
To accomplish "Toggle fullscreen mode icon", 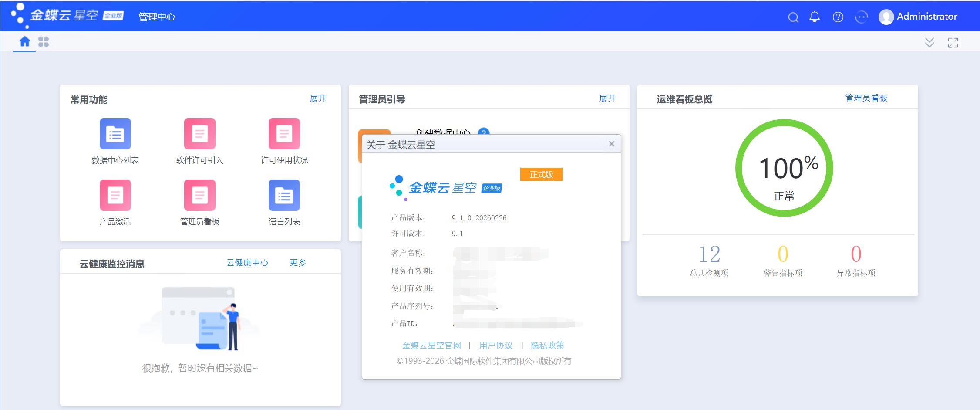I will (953, 42).
